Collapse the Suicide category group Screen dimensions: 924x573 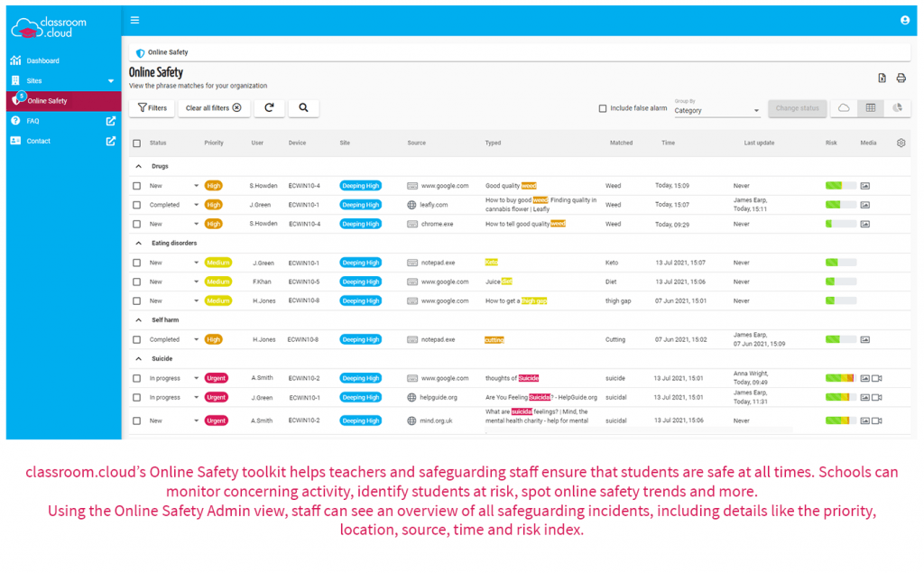coord(139,359)
